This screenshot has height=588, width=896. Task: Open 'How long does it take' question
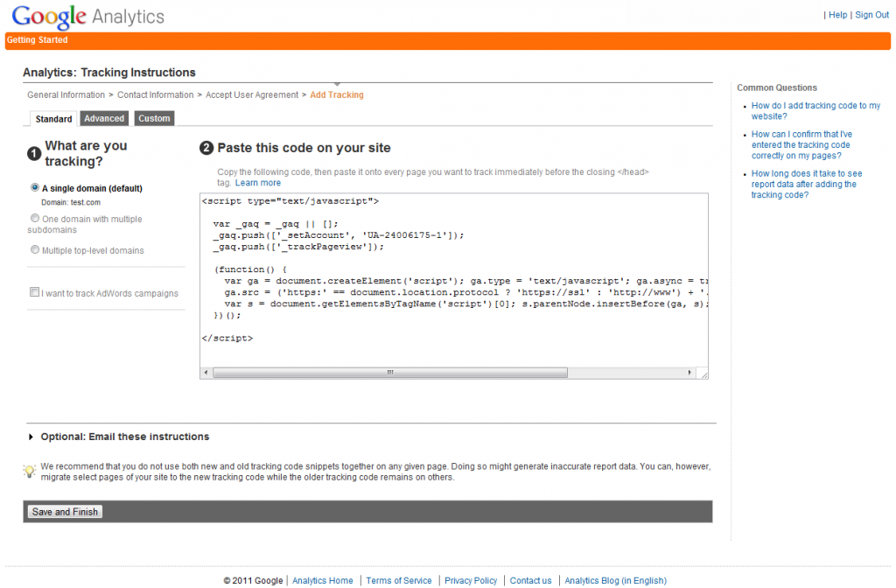(x=806, y=184)
